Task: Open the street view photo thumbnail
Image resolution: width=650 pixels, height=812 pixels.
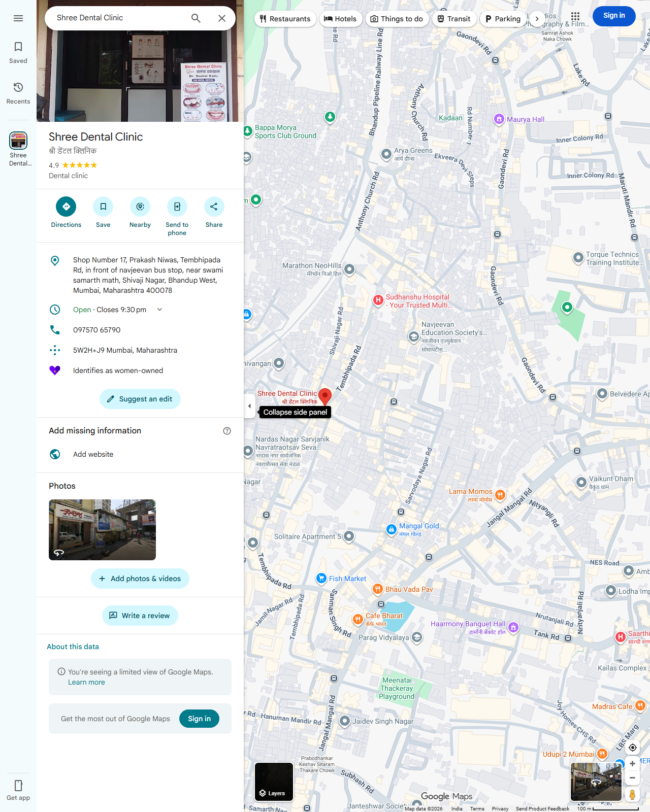Action: tap(102, 530)
